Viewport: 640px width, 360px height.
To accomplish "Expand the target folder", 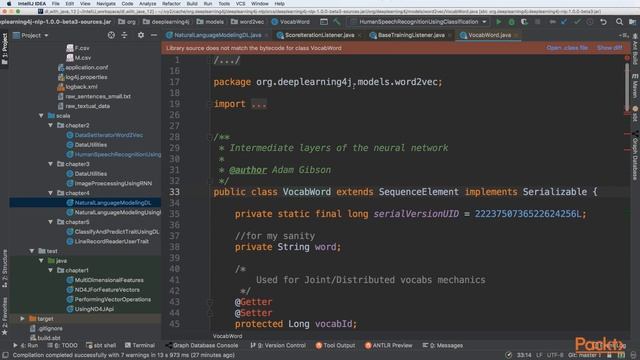I will pyautogui.click(x=22, y=319).
